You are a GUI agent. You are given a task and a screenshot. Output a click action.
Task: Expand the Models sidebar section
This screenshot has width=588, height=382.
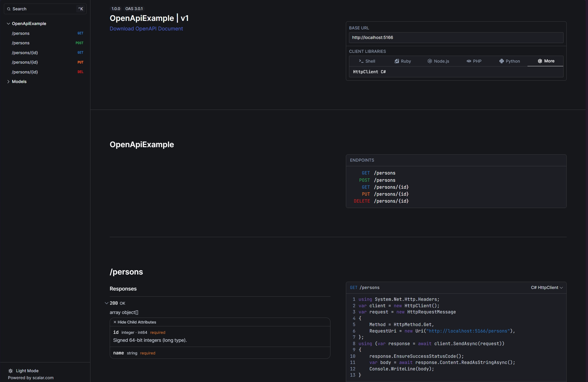[x=8, y=82]
